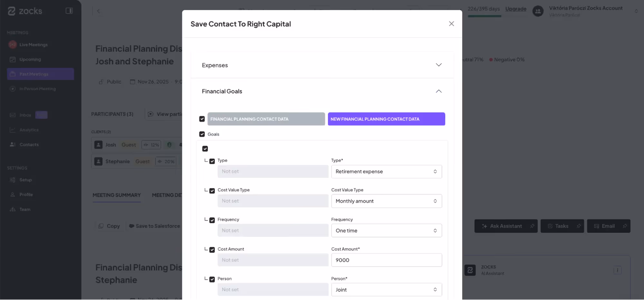Toggle the Cost Amount checkbox
644x300 pixels.
212,250
